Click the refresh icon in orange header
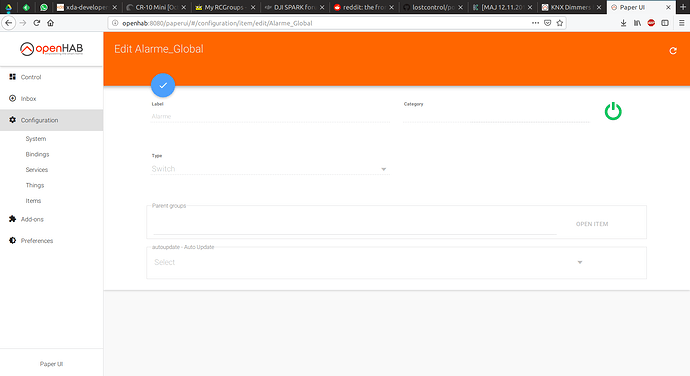This screenshot has width=690, height=376. click(673, 51)
